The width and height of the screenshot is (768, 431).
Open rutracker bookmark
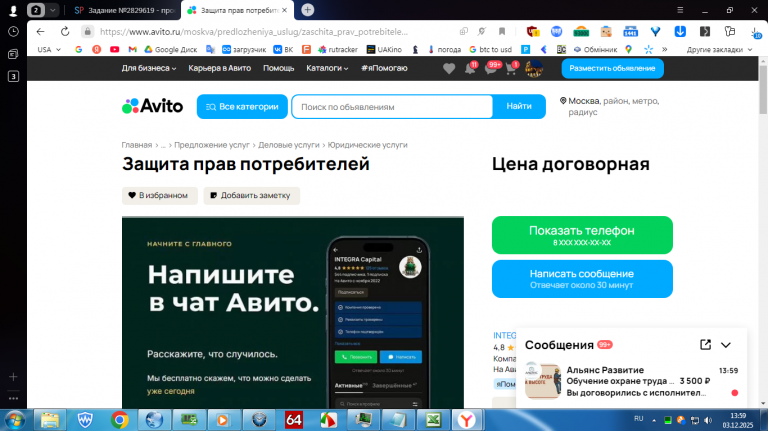[x=338, y=49]
